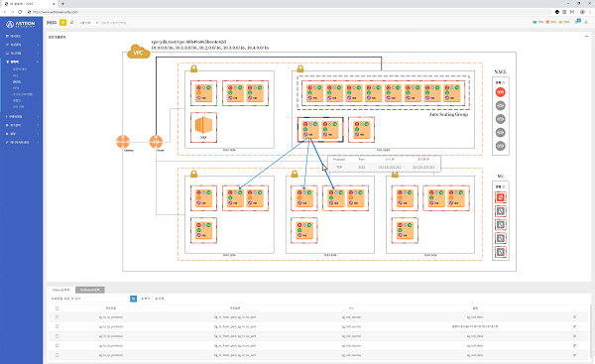This screenshot has height=364, width=595.
Task: Click the DBA server stack icon
Action: (203, 125)
